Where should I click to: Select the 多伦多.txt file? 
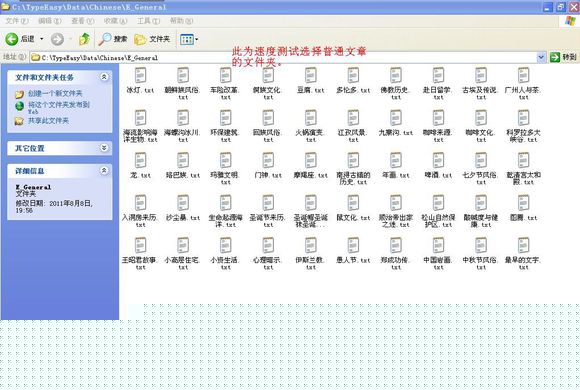pos(353,80)
